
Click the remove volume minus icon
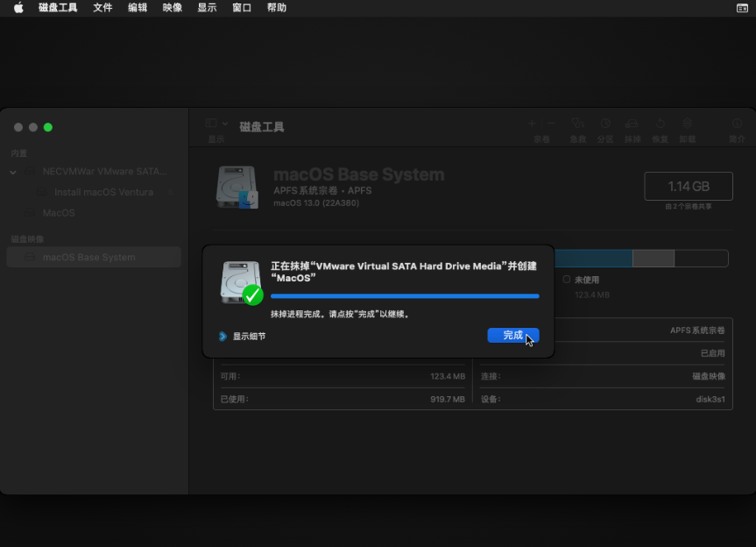551,124
